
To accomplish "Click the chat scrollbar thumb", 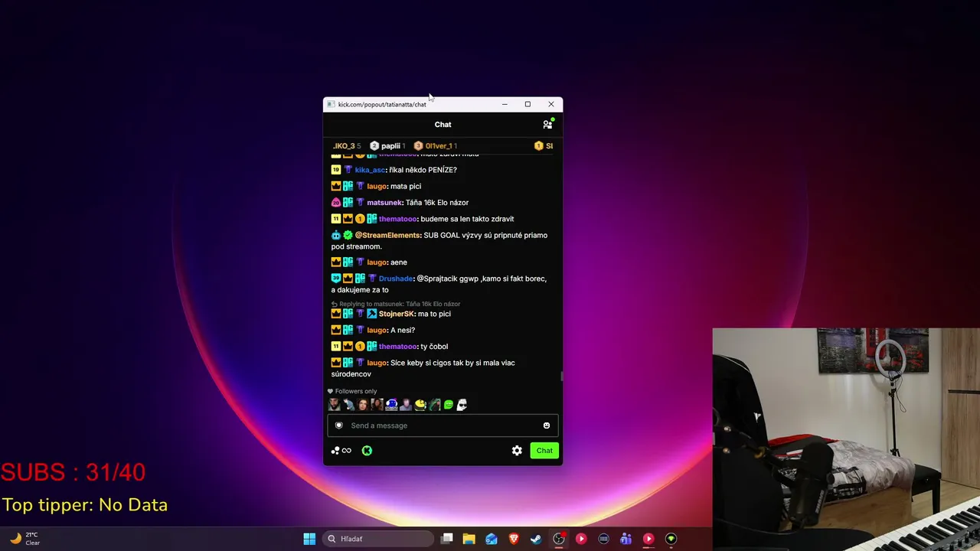I will 561,376.
